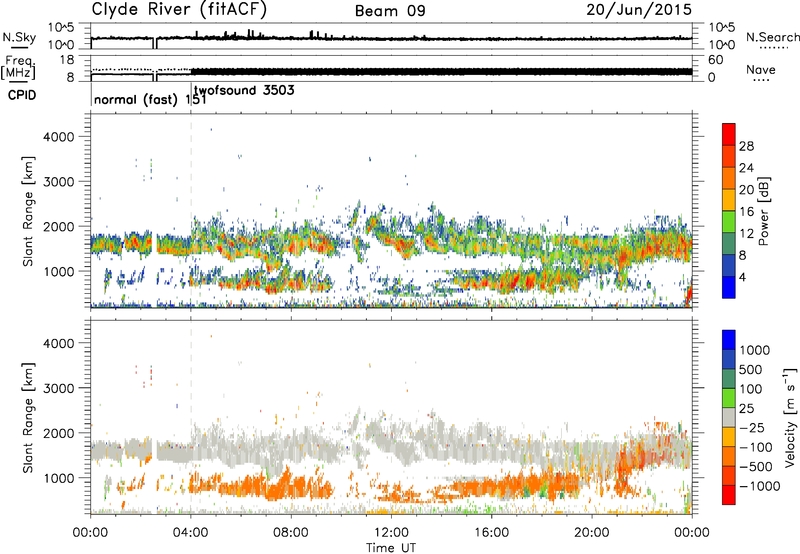Click the 28 label on power colorbar

point(746,146)
